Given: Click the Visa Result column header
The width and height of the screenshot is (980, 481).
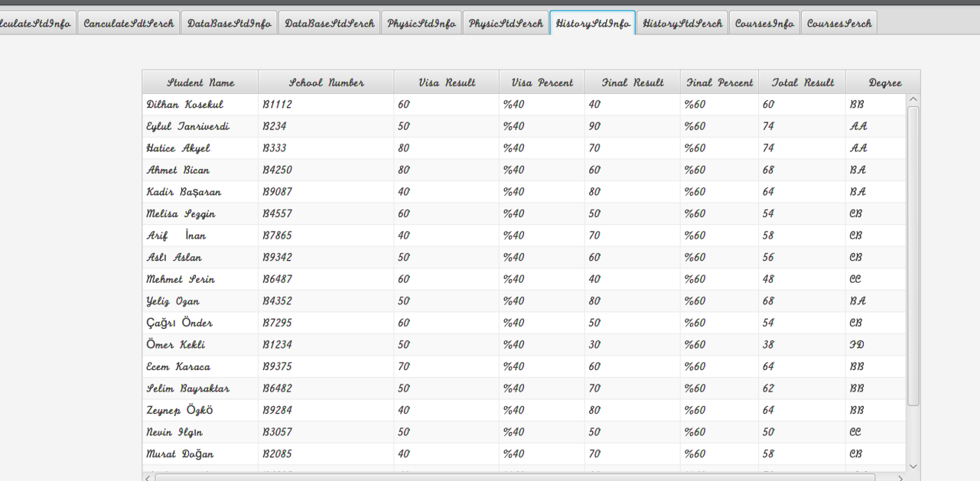Looking at the screenshot, I should coord(447,83).
